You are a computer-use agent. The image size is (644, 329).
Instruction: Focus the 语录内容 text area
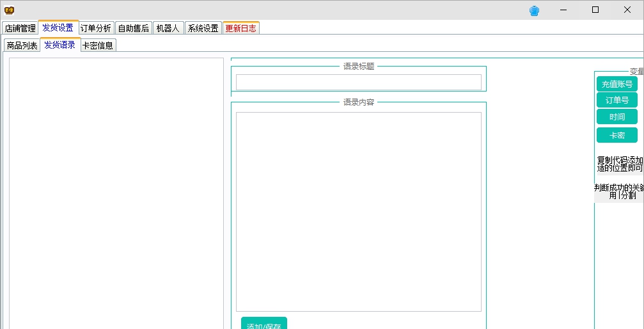tap(358, 211)
